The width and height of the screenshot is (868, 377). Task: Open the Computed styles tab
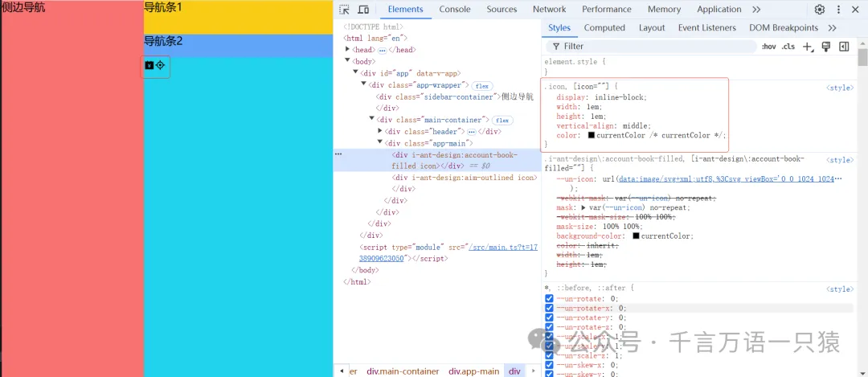pos(604,27)
